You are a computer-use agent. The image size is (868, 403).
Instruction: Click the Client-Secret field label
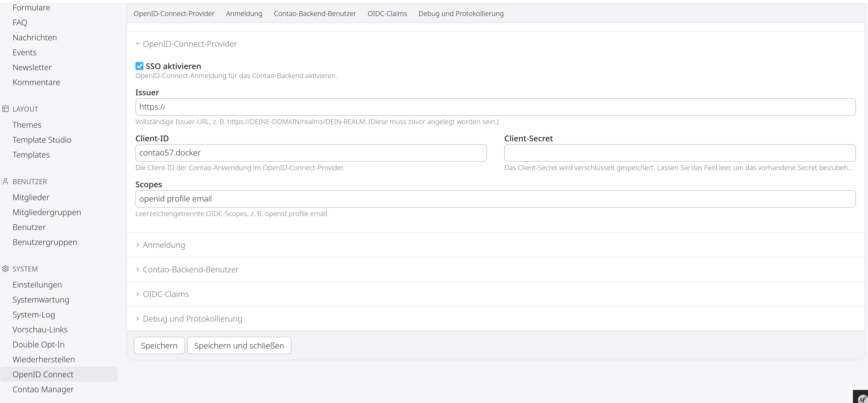tap(528, 138)
